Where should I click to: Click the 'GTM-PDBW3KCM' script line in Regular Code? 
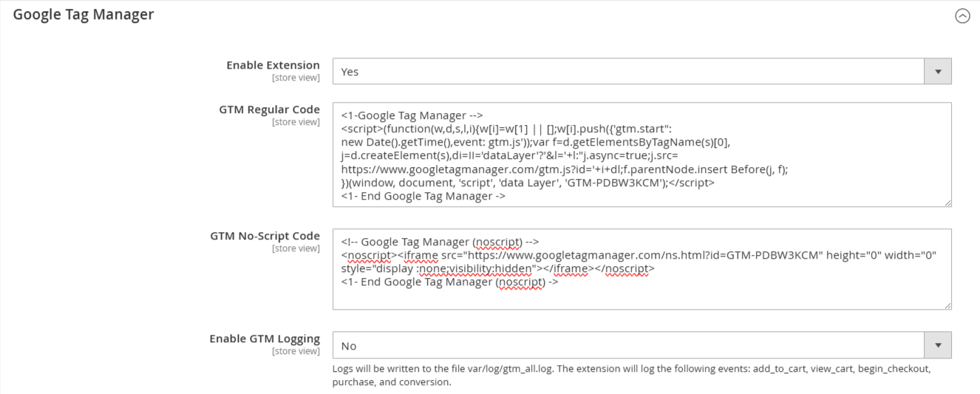point(528,183)
